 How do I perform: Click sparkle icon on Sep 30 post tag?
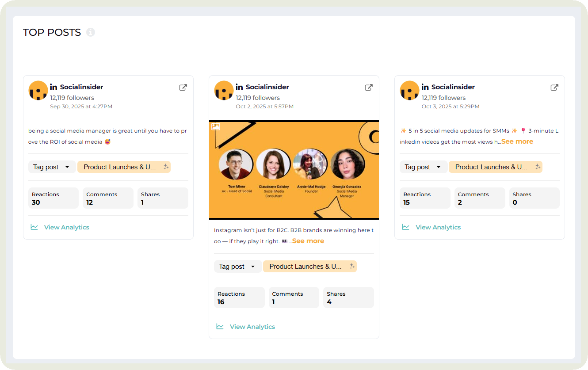(x=166, y=167)
